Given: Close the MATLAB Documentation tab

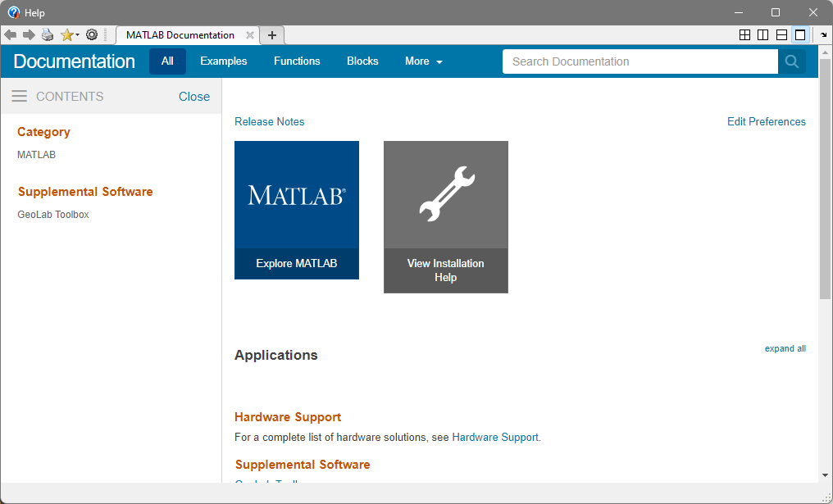Looking at the screenshot, I should pyautogui.click(x=250, y=35).
